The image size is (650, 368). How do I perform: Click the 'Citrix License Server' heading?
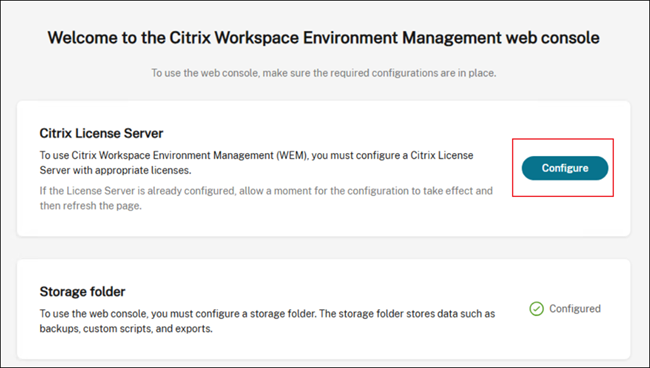[101, 133]
